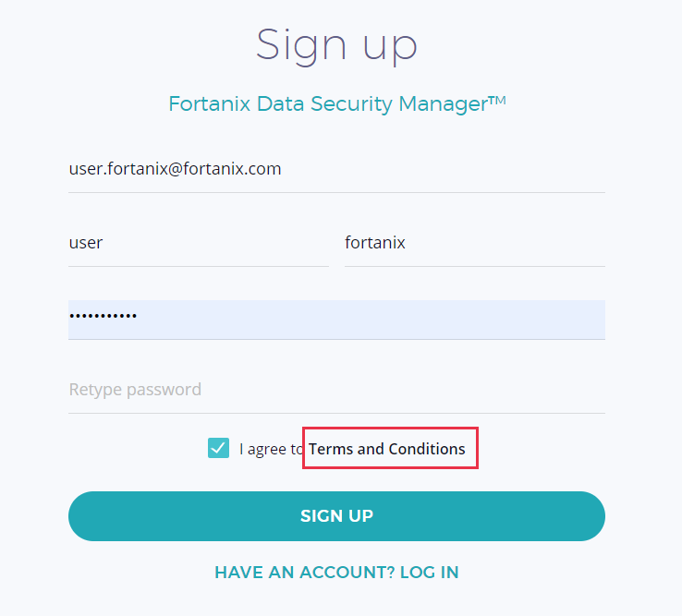Image resolution: width=682 pixels, height=616 pixels.
Task: Open the Terms and Conditions link
Action: coord(387,449)
